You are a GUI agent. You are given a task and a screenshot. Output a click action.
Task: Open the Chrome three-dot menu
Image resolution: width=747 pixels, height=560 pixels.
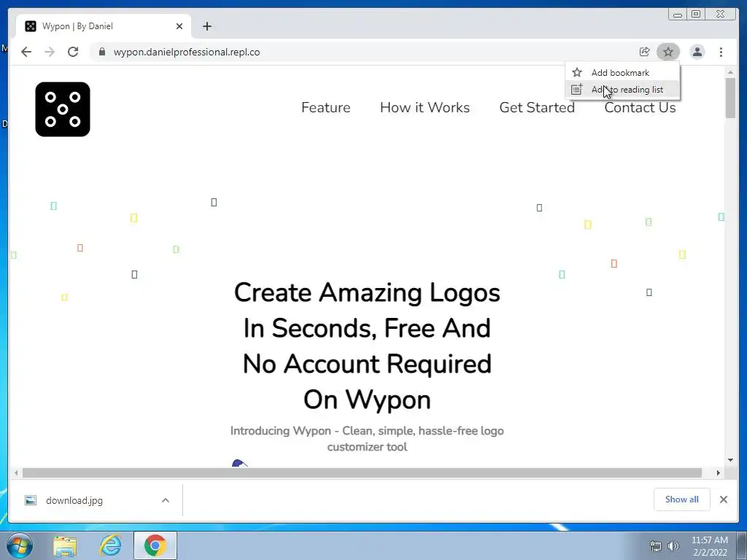point(721,52)
